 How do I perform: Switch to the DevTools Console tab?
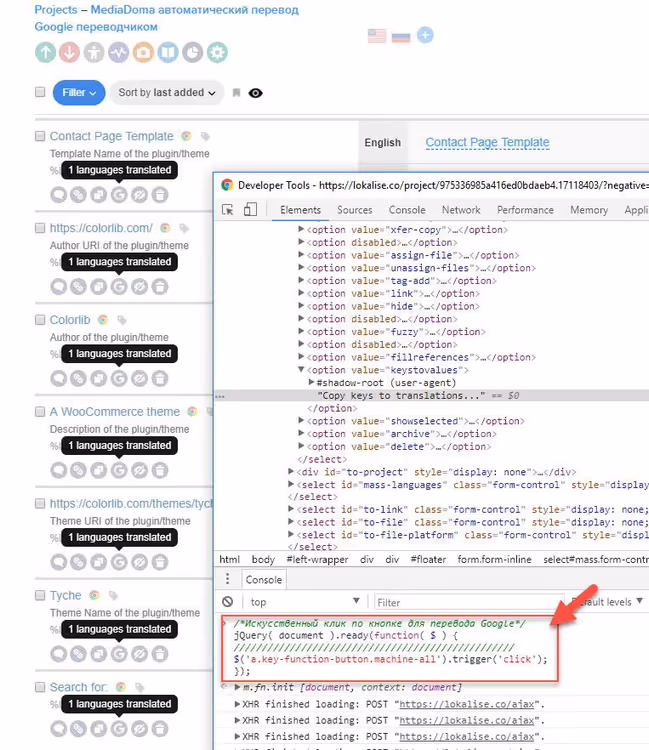pos(407,210)
